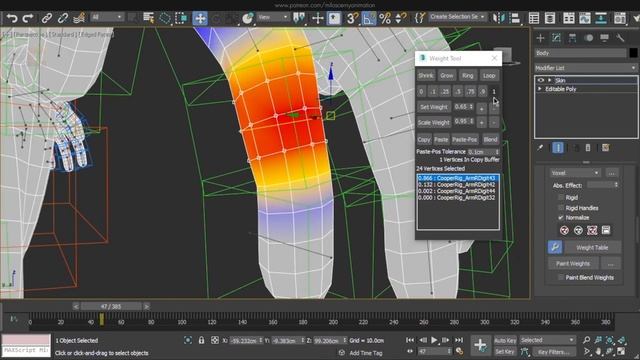Click the Weight Table button

coord(592,247)
